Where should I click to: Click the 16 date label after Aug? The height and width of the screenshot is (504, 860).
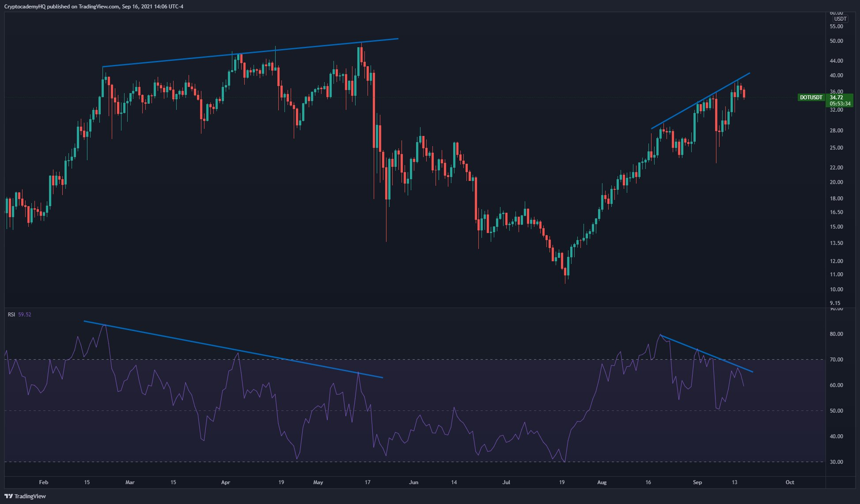click(x=648, y=482)
